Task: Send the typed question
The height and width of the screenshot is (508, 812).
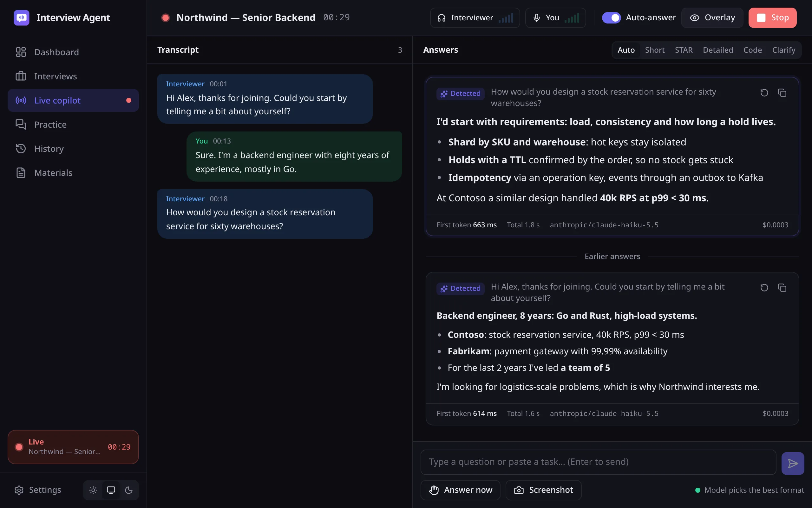Action: [x=793, y=463]
